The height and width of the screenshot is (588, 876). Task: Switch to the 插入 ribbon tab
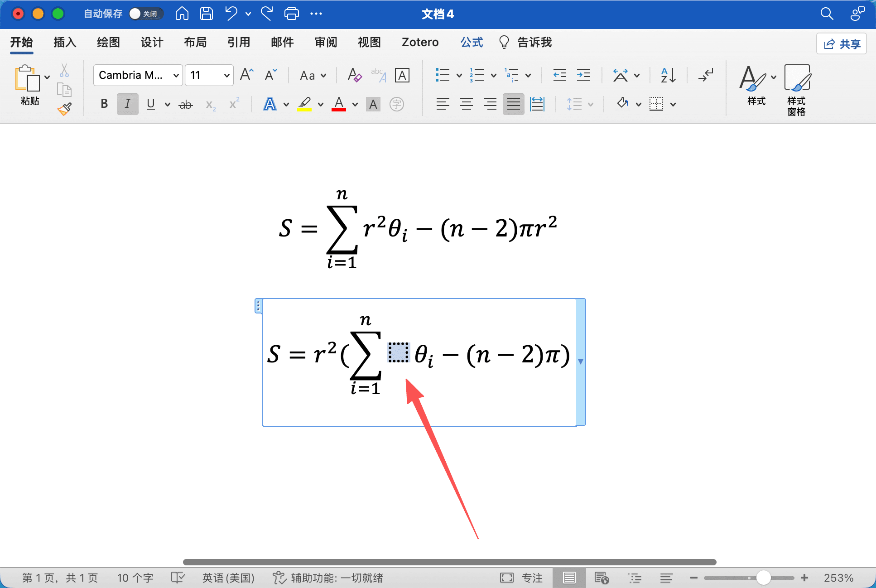pos(64,42)
